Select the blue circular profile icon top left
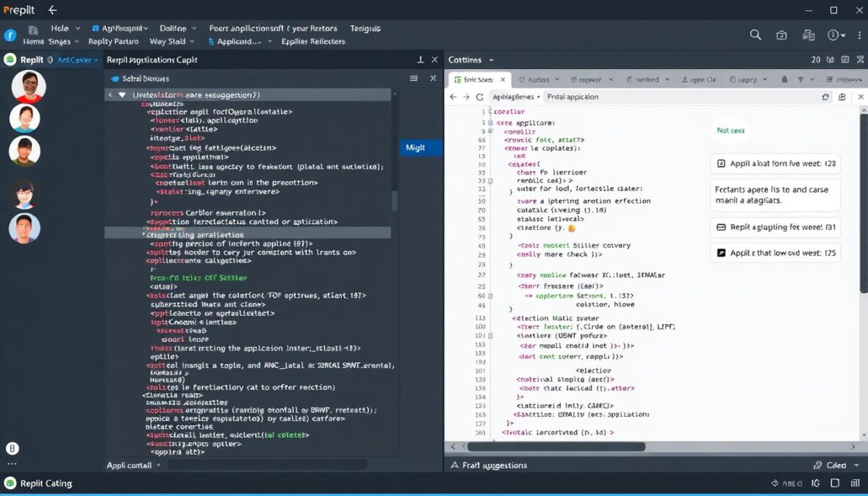Image resolution: width=868 pixels, height=496 pixels. (9, 35)
